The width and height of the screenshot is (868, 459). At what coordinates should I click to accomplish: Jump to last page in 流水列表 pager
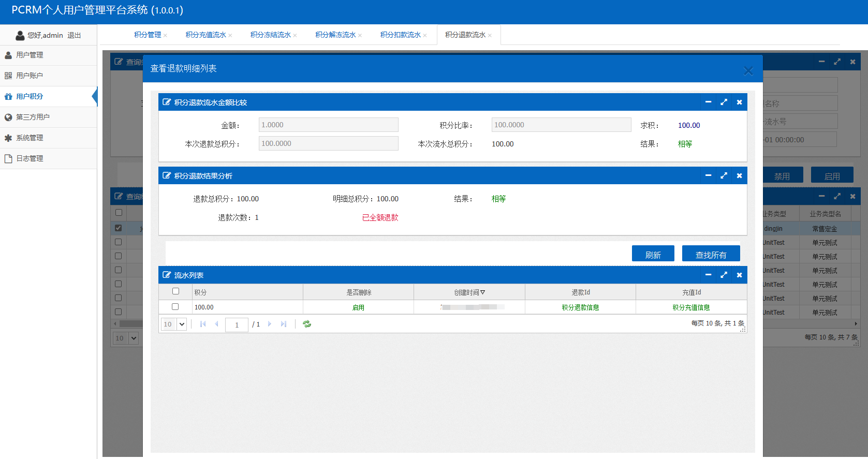[283, 324]
